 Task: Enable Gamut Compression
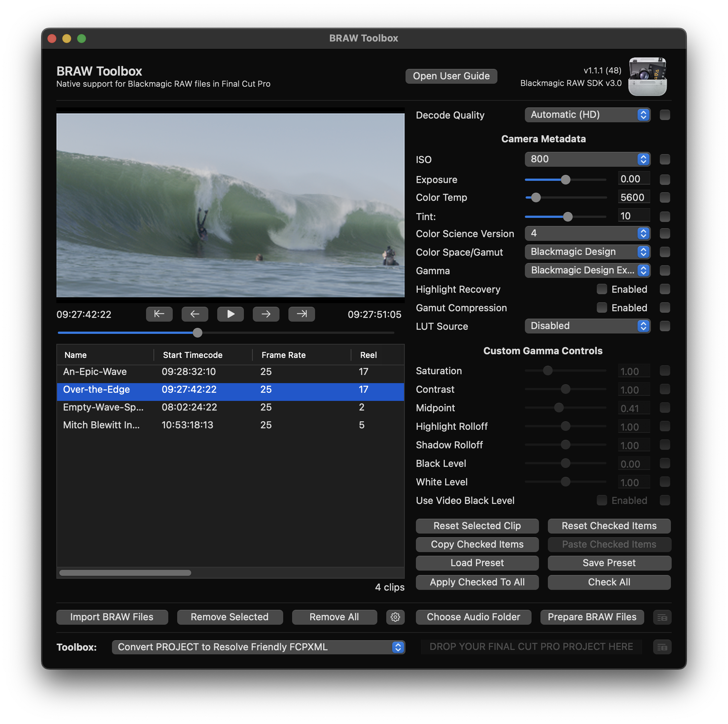(602, 308)
